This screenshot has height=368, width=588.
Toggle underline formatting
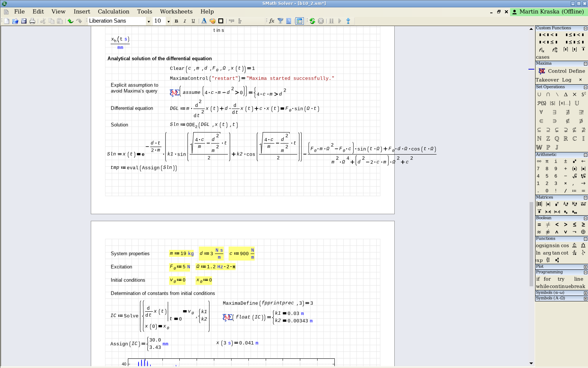click(193, 21)
